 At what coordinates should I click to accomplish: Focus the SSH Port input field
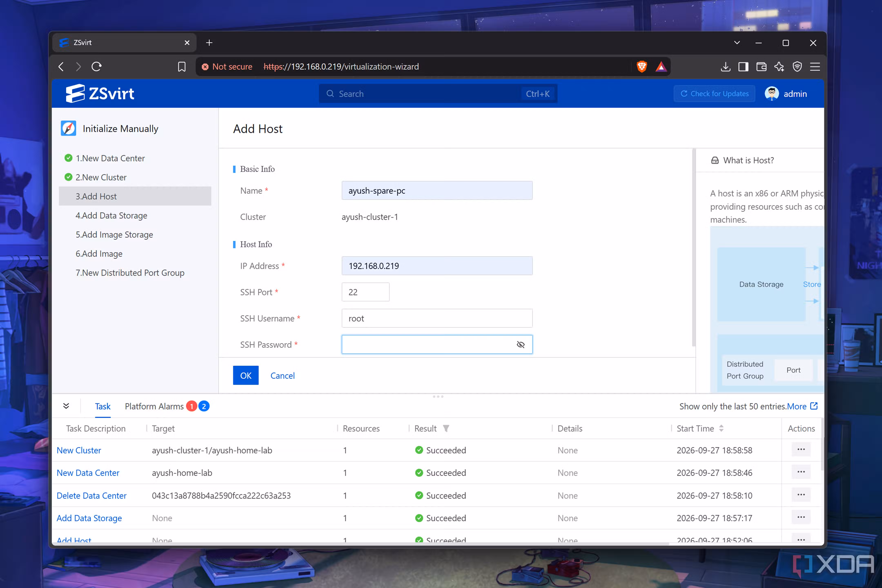pos(365,292)
